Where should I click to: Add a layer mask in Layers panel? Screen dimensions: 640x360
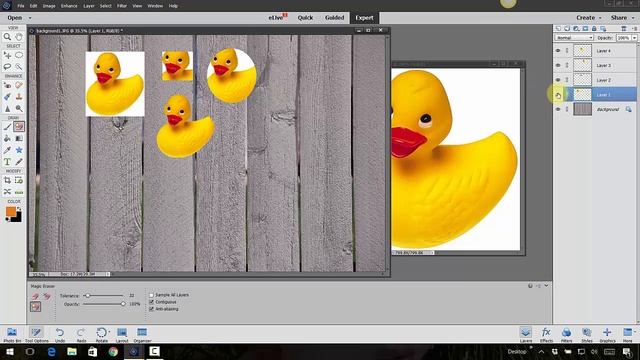(585, 29)
